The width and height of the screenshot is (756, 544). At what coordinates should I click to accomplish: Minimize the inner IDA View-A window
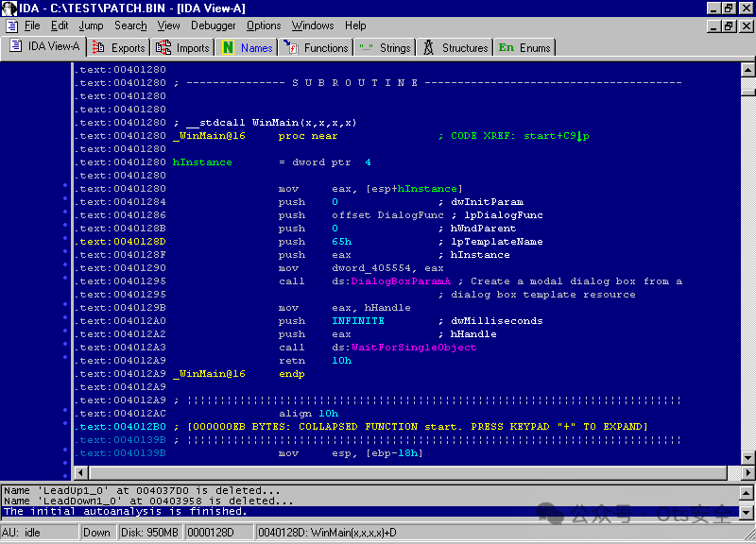click(714, 26)
